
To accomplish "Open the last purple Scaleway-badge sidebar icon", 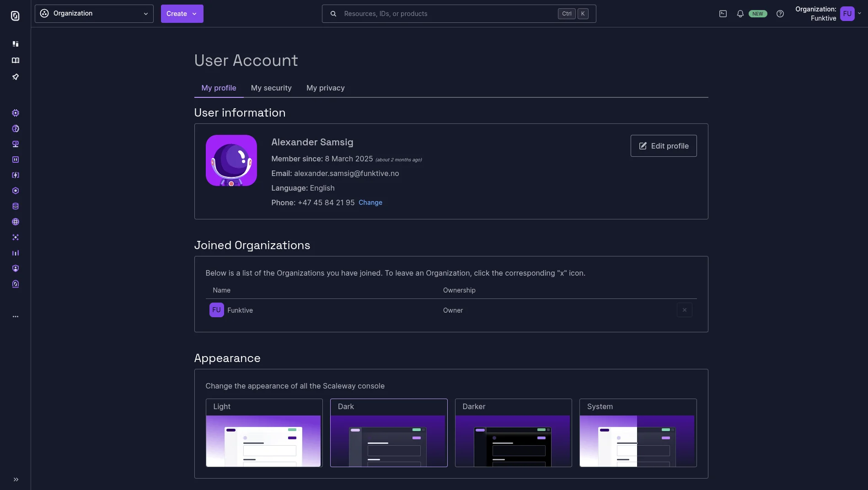I will click(x=16, y=284).
